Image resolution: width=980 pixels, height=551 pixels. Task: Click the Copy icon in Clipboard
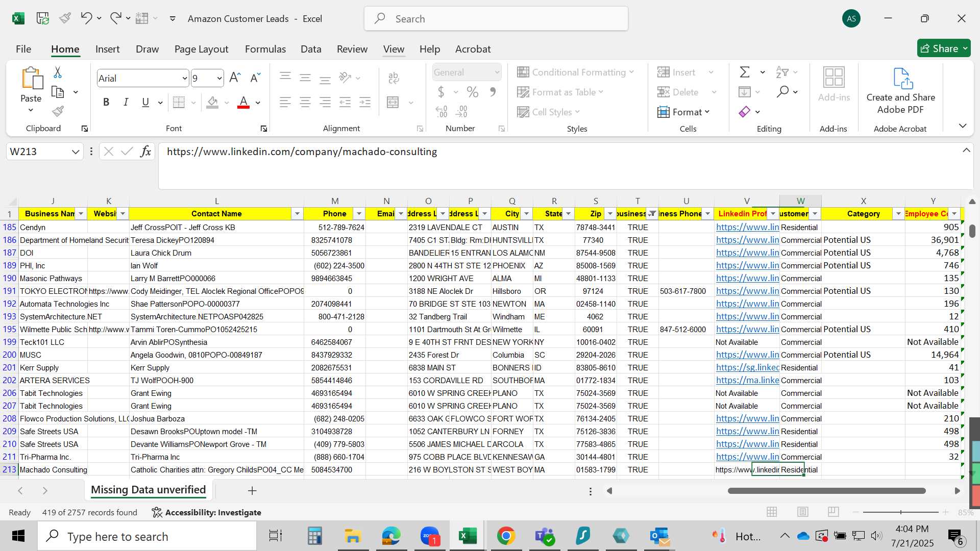[58, 92]
